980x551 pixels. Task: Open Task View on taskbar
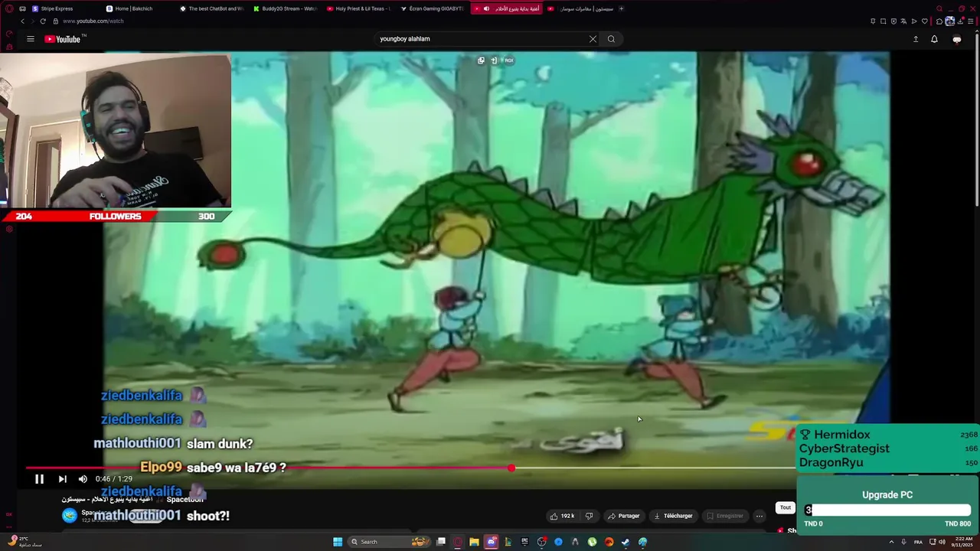pos(441,542)
